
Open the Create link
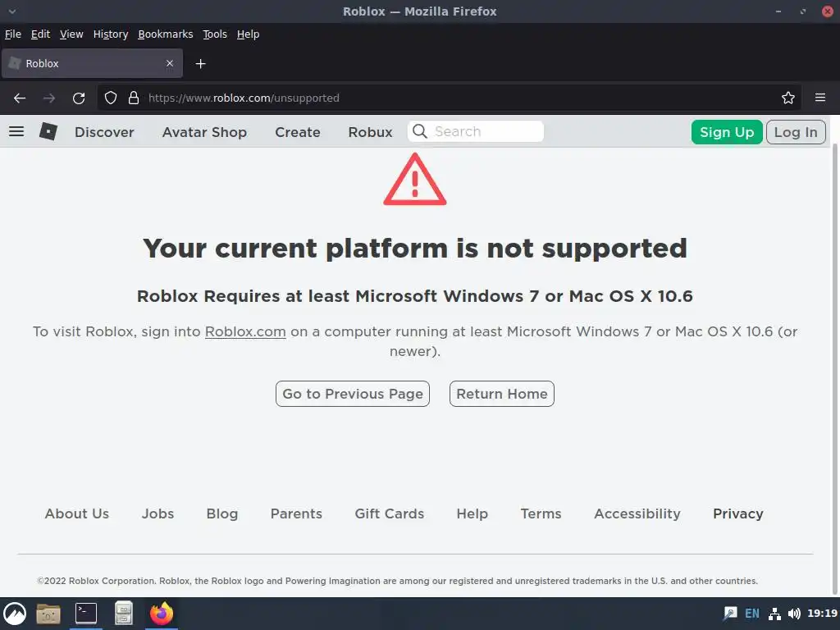[x=297, y=132]
